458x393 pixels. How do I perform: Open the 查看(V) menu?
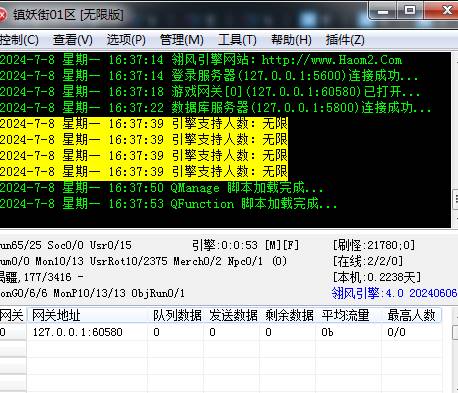tap(73, 40)
